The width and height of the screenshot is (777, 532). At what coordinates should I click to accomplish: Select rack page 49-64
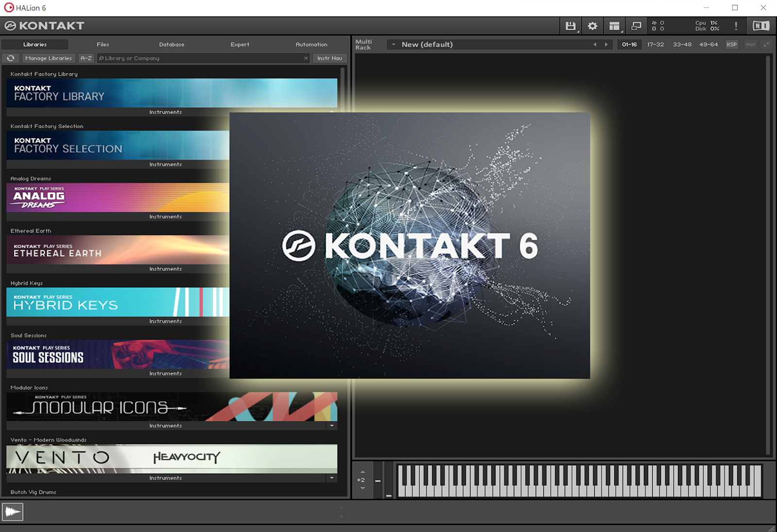709,45
